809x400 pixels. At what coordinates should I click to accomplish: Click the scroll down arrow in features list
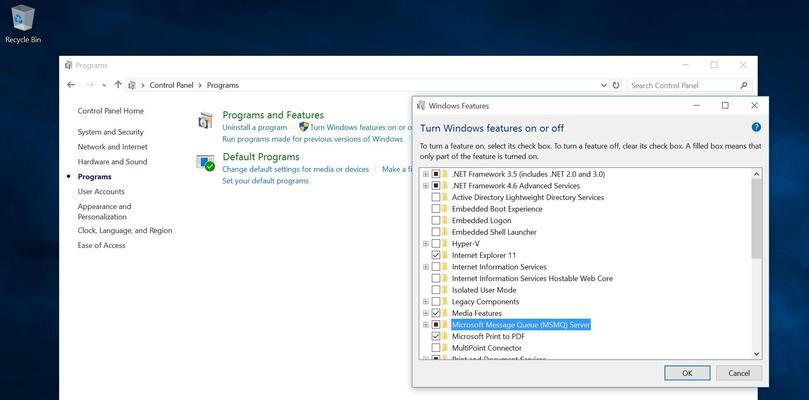pos(756,354)
